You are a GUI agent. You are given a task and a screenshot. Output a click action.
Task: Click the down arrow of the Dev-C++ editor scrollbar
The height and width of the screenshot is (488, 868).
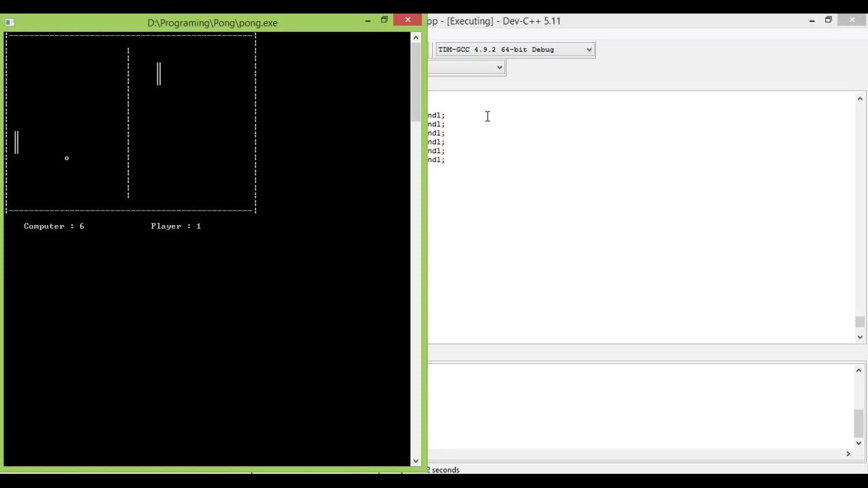click(x=860, y=337)
